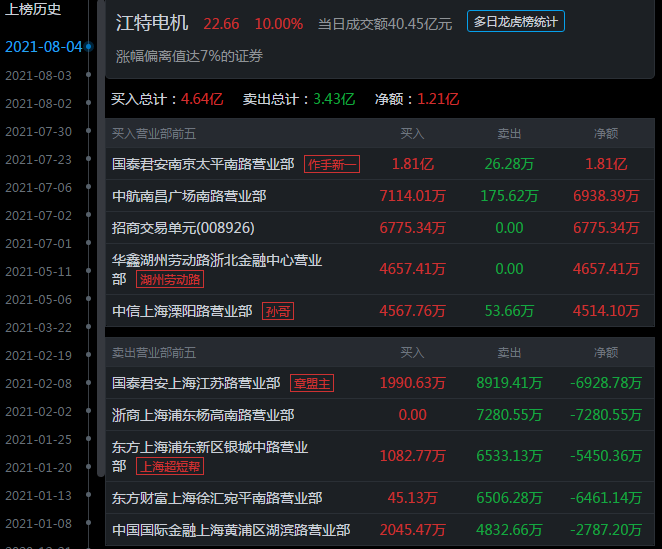
Task: Open 中信上海溧阳路营业部 entry
Action: tap(380, 311)
